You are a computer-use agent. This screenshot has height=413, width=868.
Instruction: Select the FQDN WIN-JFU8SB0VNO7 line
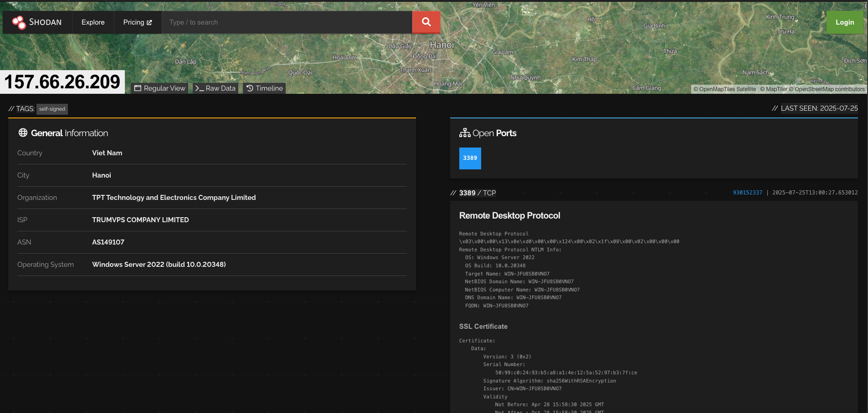[497, 306]
